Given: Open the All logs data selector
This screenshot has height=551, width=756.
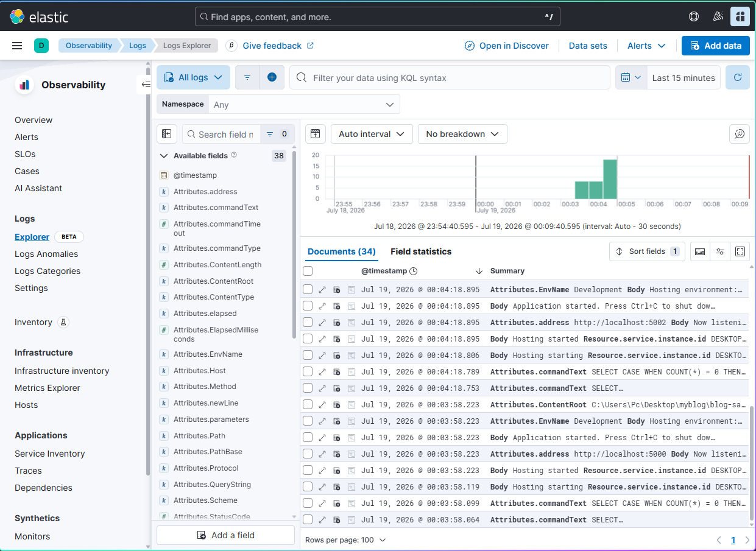Looking at the screenshot, I should (x=193, y=77).
